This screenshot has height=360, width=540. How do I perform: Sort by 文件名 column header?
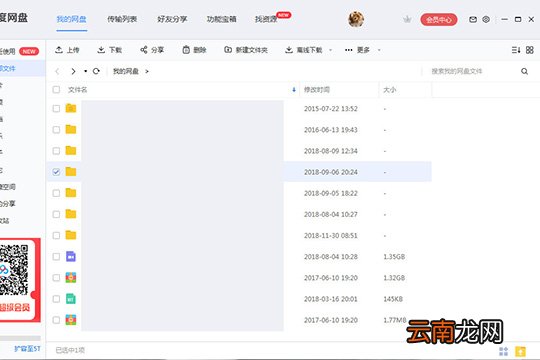(77, 90)
